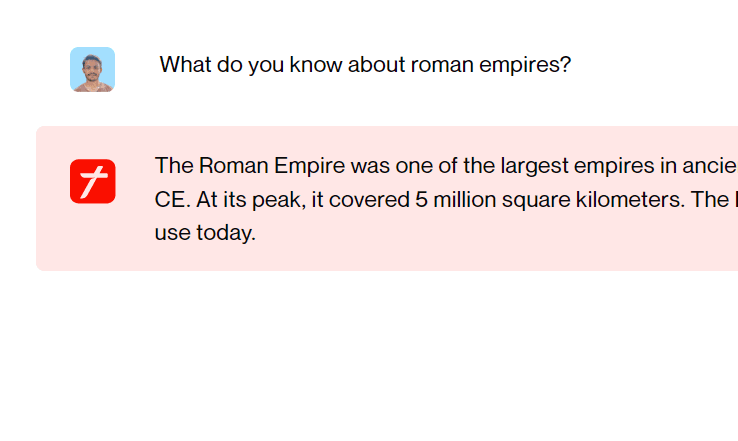Viewport: 738px width, 441px height.
Task: Click the user profile avatar photo
Action: (92, 69)
